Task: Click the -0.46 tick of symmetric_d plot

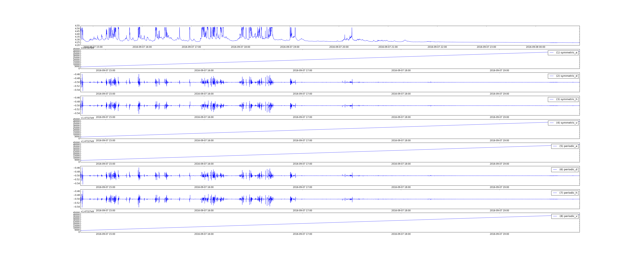Action: tap(77, 74)
